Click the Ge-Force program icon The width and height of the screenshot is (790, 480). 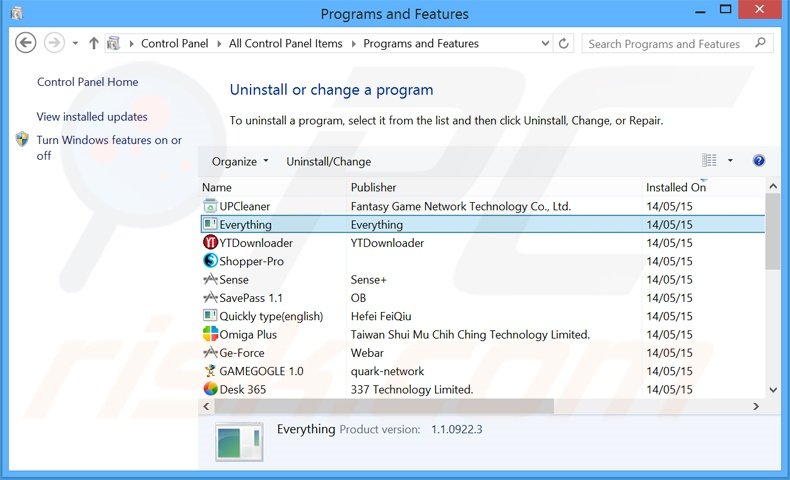pos(210,353)
